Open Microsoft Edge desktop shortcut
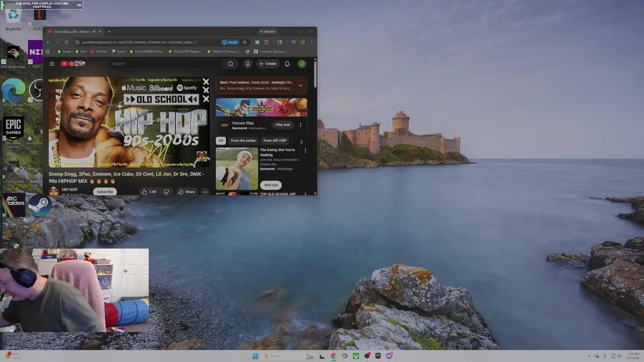 pos(13,93)
